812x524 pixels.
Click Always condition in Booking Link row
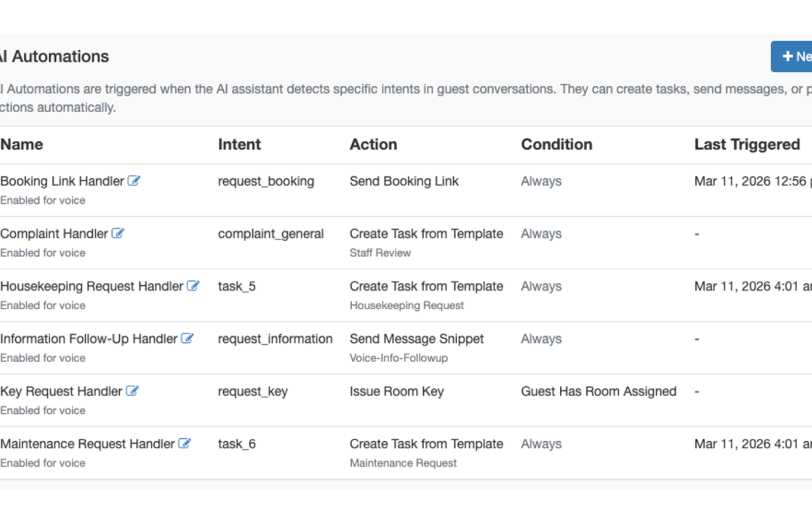point(541,181)
